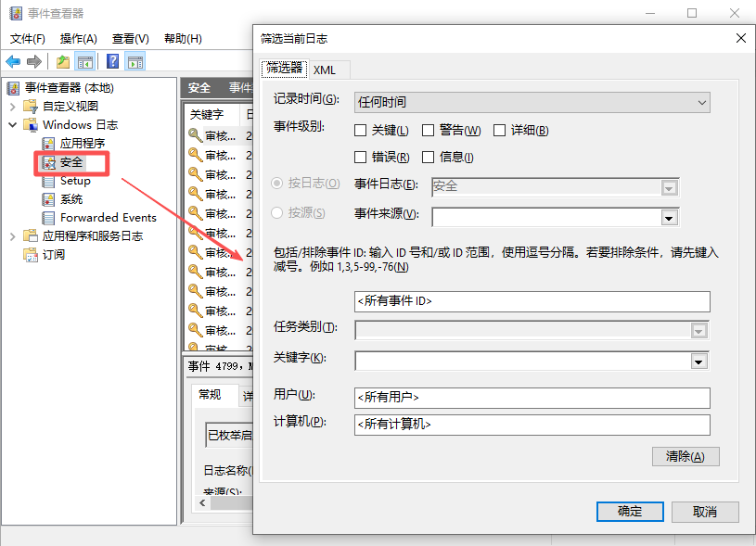
Task: Click the 已枚举启 description text box
Action: coord(229,435)
